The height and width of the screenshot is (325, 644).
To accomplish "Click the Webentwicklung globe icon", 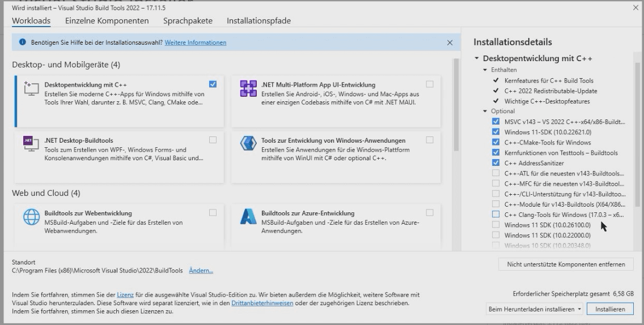I will pyautogui.click(x=30, y=217).
